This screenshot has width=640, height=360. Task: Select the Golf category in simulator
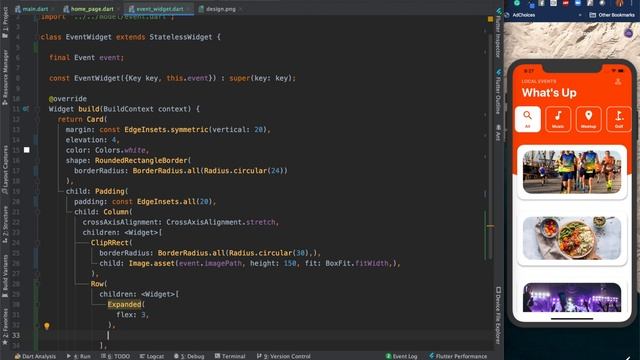point(619,119)
